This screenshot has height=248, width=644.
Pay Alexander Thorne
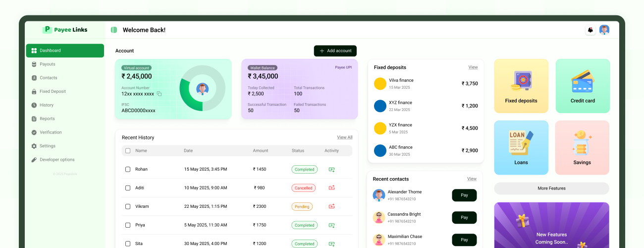464,195
